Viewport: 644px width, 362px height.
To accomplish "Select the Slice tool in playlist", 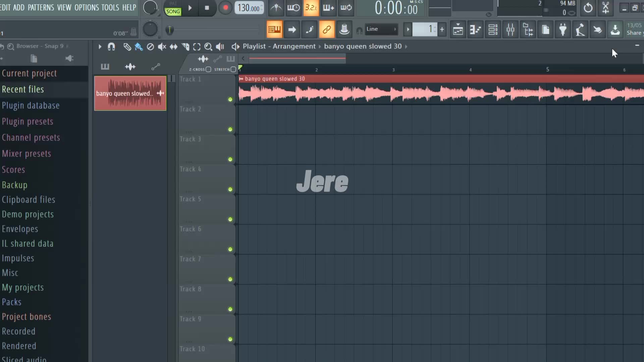I will [185, 47].
